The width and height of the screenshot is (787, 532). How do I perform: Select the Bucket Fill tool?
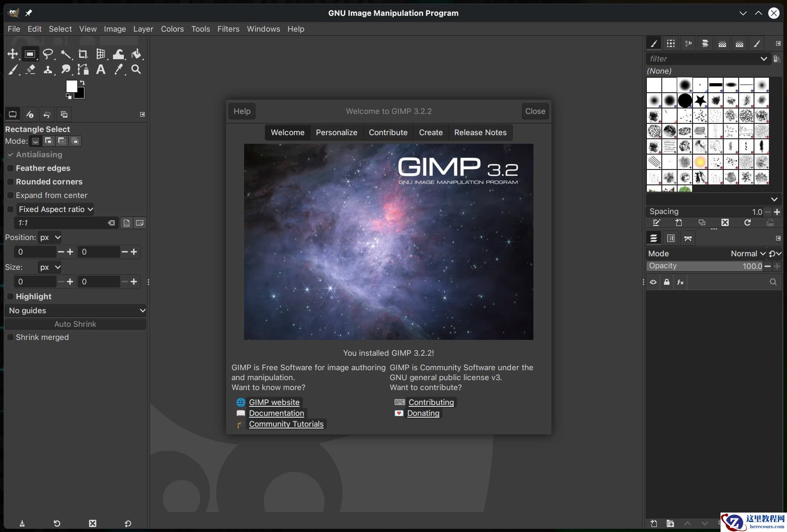[136, 54]
